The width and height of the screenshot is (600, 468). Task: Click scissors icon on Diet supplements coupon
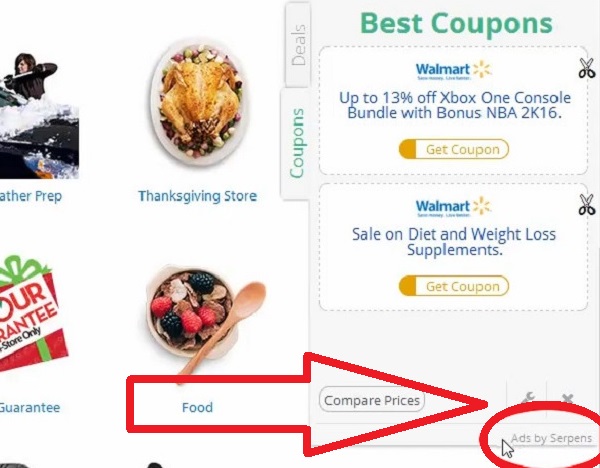click(x=587, y=204)
